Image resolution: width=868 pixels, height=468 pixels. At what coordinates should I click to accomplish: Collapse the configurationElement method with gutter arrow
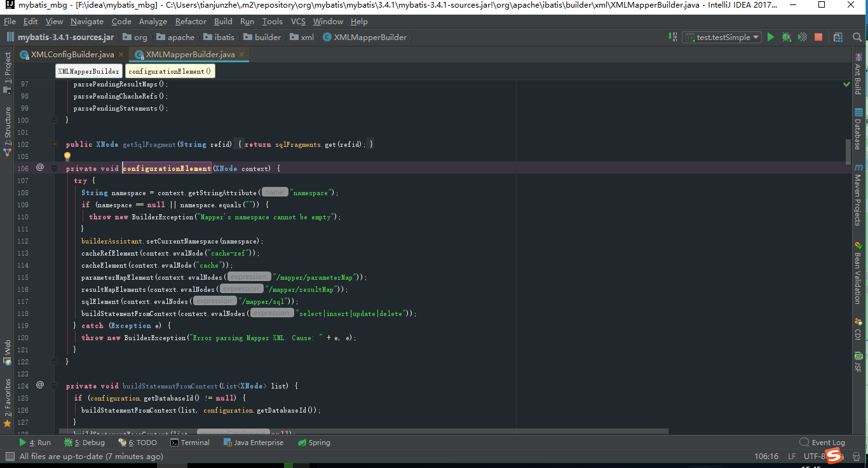click(54, 168)
